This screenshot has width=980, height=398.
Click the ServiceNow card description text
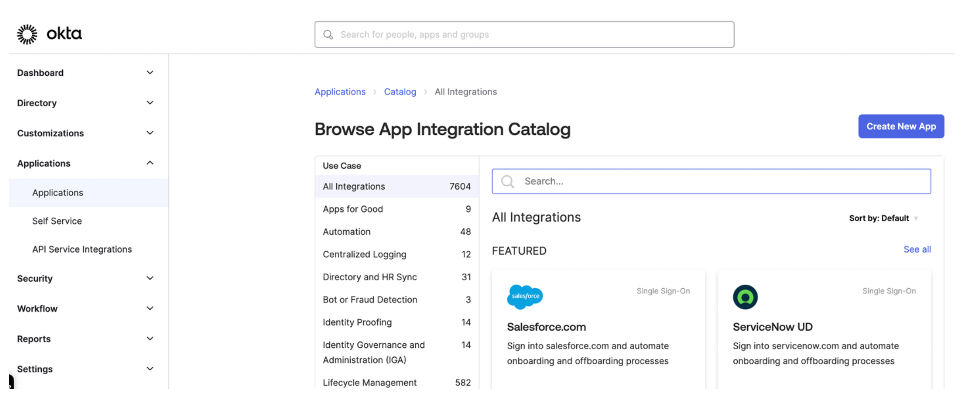[x=816, y=353]
